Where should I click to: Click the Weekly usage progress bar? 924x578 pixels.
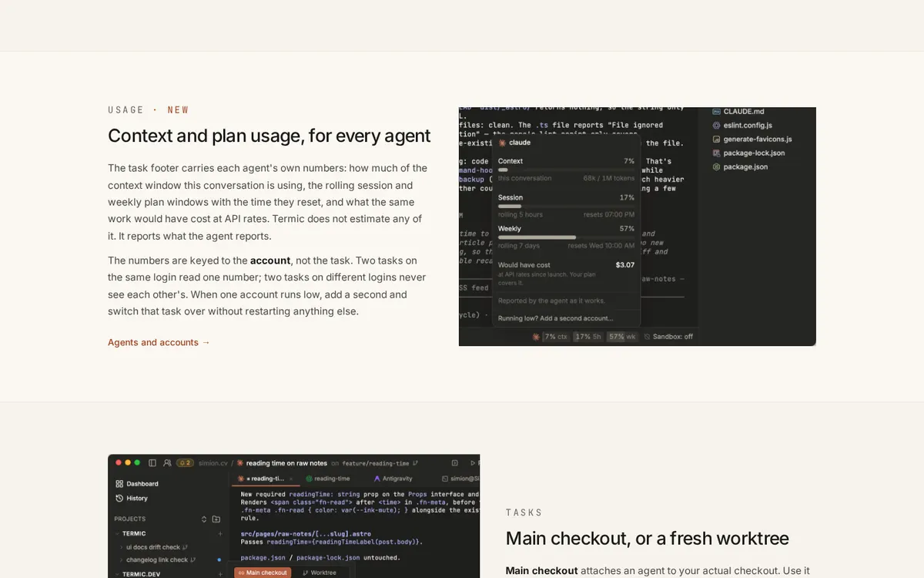pyautogui.click(x=567, y=237)
